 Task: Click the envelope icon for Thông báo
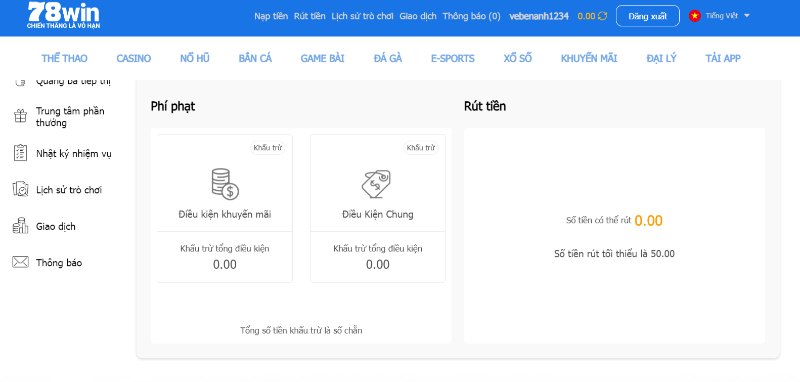[x=20, y=263]
